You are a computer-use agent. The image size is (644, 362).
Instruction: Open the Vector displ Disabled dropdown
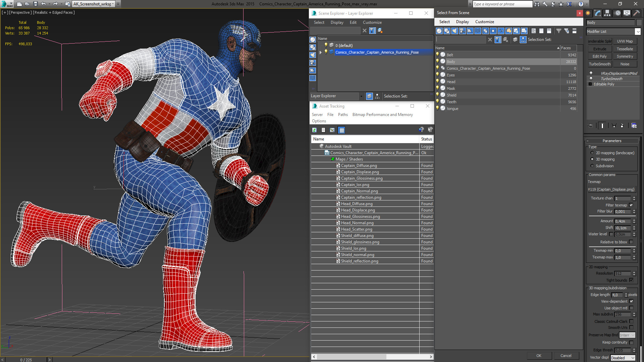click(623, 358)
